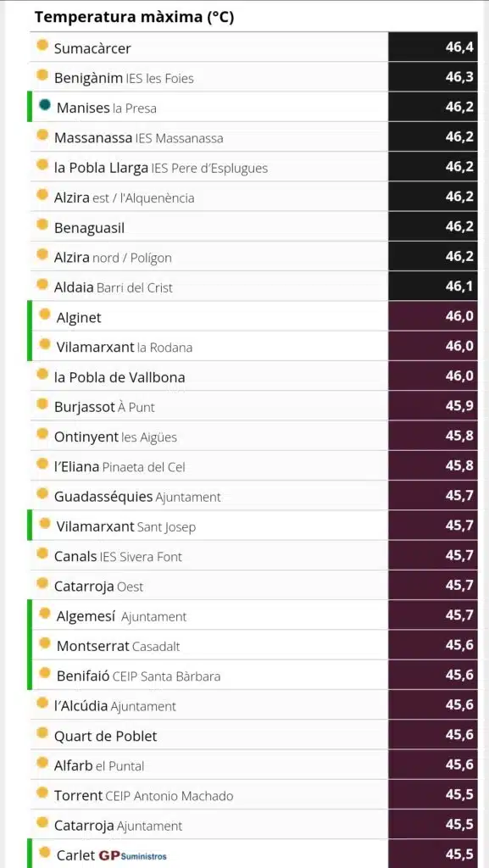This screenshot has height=868, width=489.
Task: Click the yellow dot next to Alginet
Action: [45, 314]
